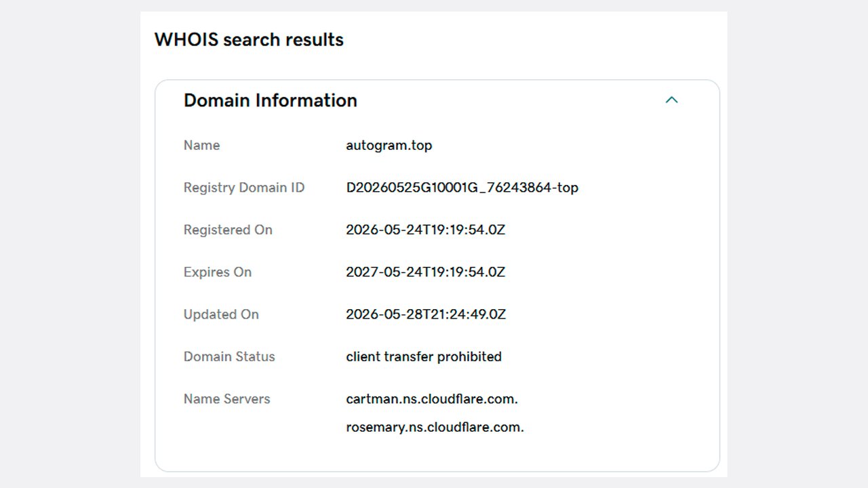Click the Registered On date value
Image resolution: width=868 pixels, height=488 pixels.
pyautogui.click(x=425, y=230)
